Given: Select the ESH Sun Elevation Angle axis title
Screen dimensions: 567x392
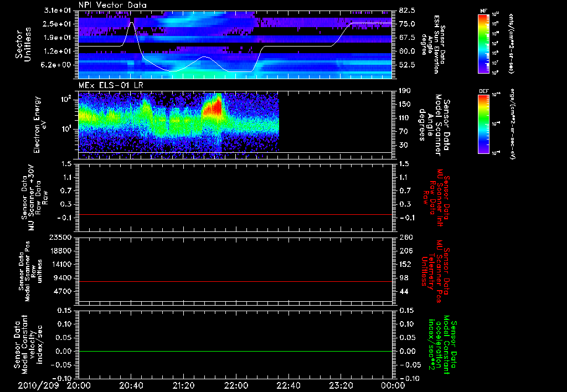Looking at the screenshot, I should 434,44.
